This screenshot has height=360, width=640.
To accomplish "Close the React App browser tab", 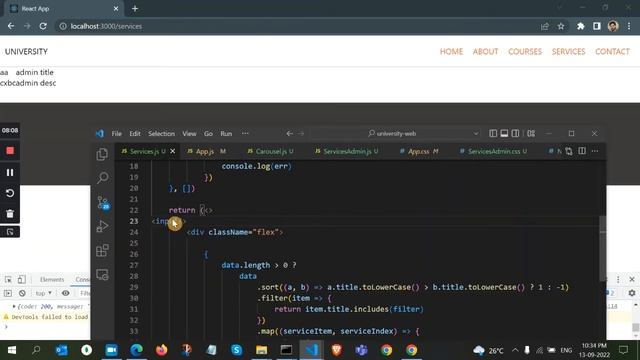I will coord(116,9).
